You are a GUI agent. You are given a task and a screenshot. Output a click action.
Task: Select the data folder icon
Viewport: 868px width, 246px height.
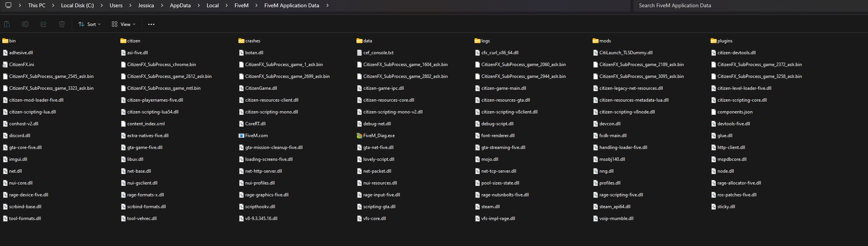point(360,41)
